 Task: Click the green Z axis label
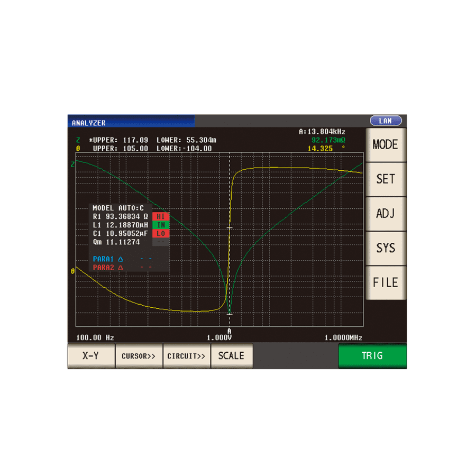click(x=73, y=164)
